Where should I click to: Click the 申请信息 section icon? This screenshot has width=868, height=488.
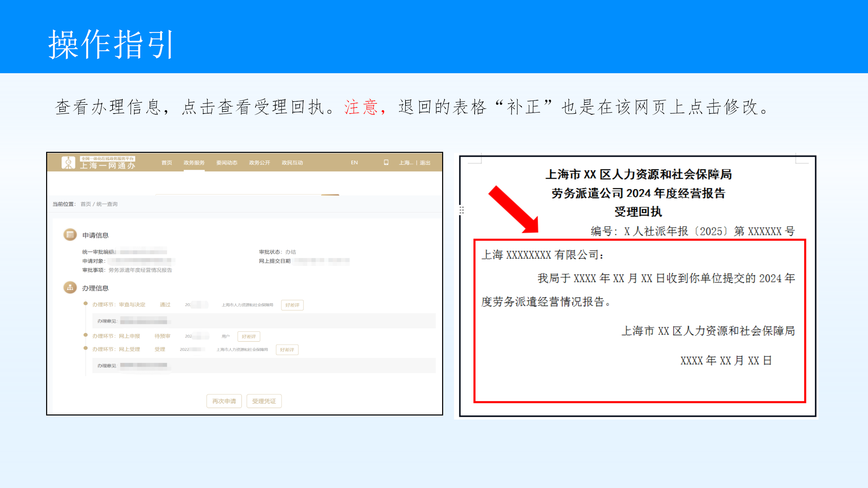point(70,235)
